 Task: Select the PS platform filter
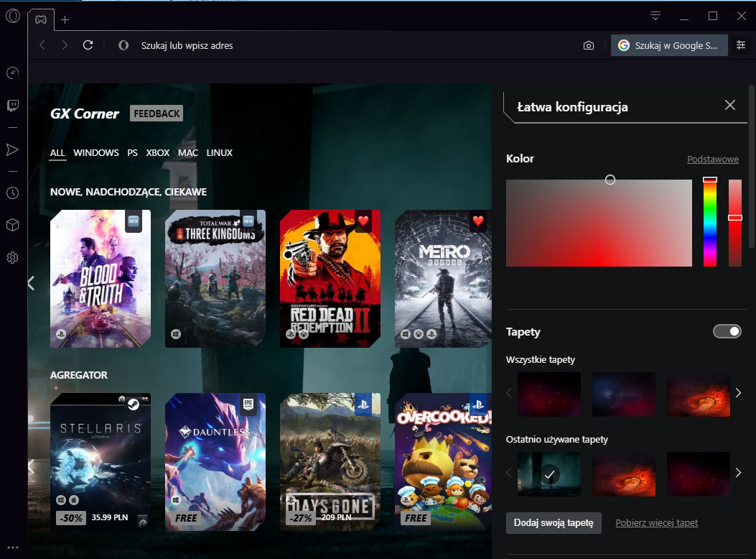point(133,153)
